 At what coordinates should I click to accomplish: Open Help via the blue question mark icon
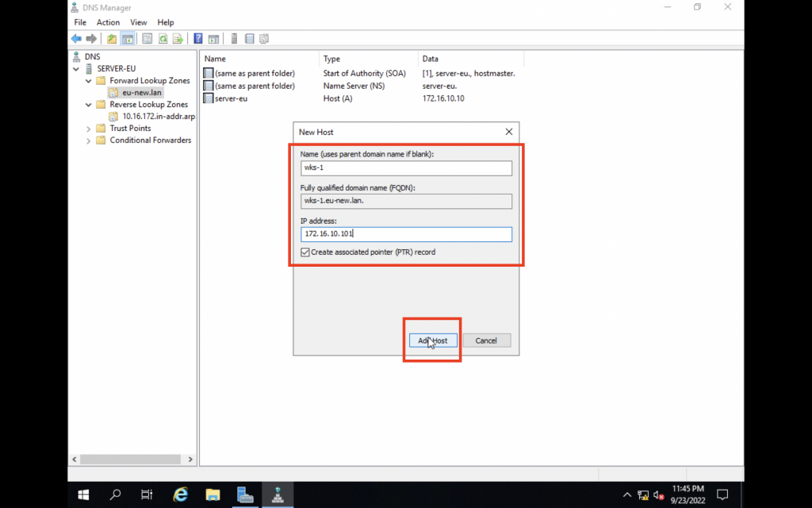[x=197, y=38]
